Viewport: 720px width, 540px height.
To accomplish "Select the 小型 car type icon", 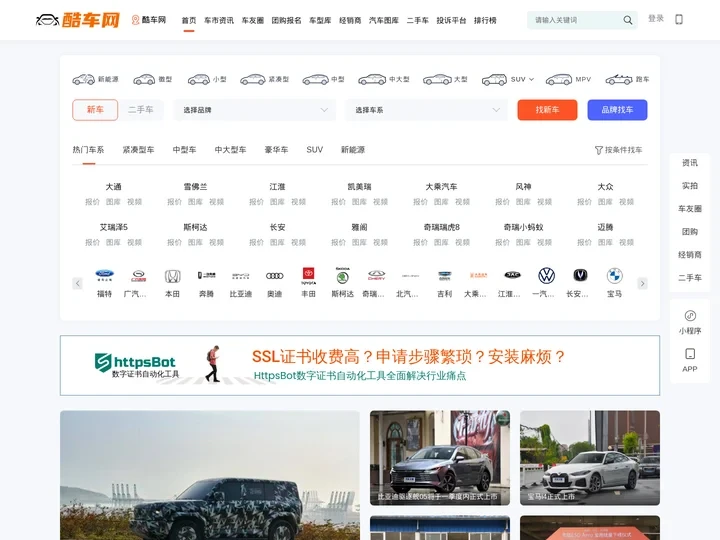I will [199, 79].
